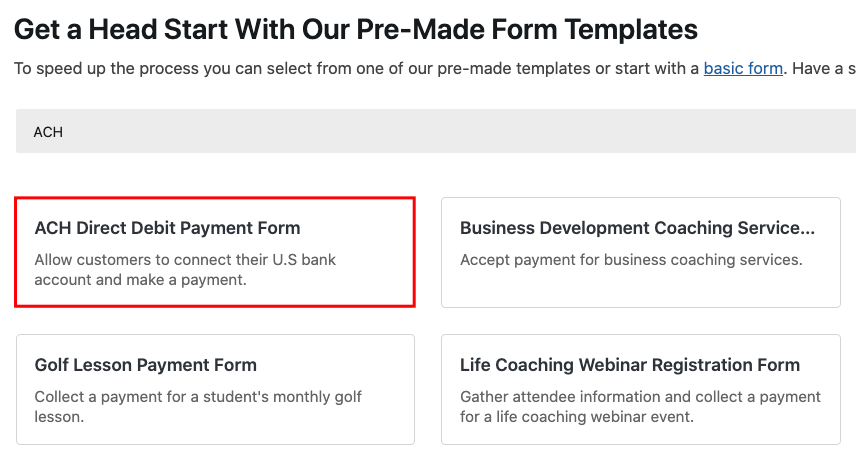Viewport: 856px width, 456px height.
Task: Click the "for a life coaching webinar event." line
Action: [577, 416]
